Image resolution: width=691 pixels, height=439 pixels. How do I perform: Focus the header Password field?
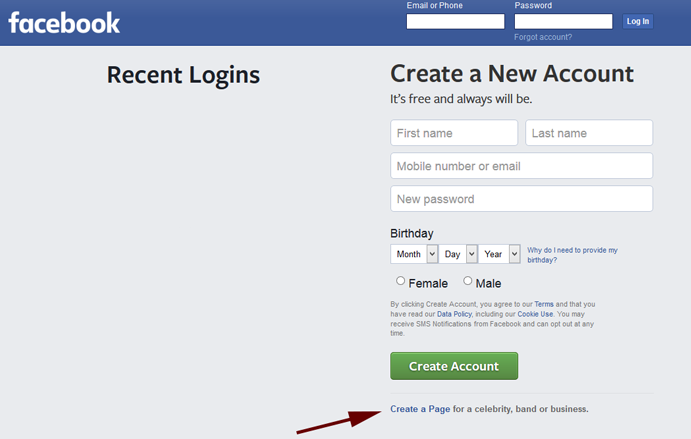(x=563, y=21)
